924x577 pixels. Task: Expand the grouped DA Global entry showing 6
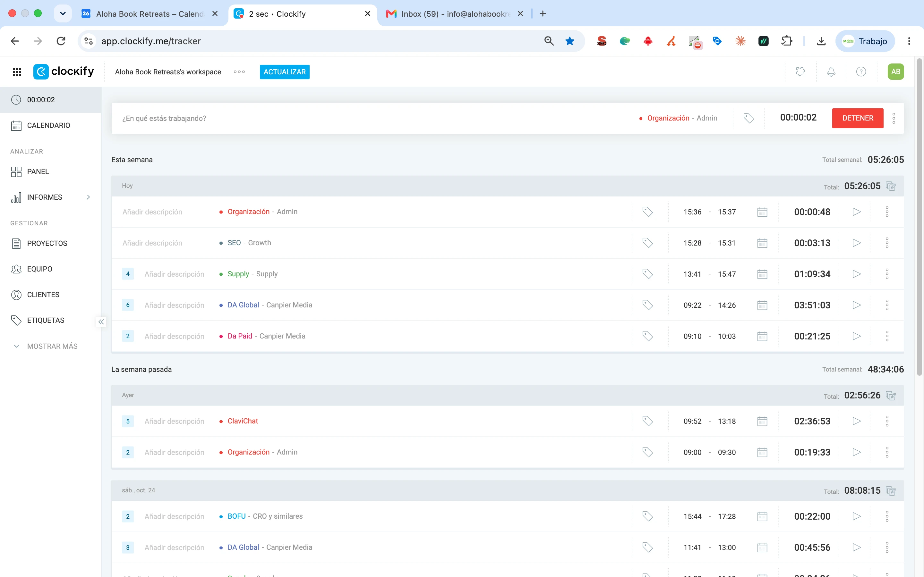(128, 305)
